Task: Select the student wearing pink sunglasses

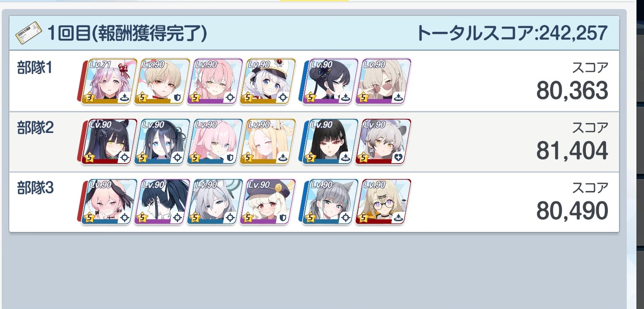Action: coord(383,82)
